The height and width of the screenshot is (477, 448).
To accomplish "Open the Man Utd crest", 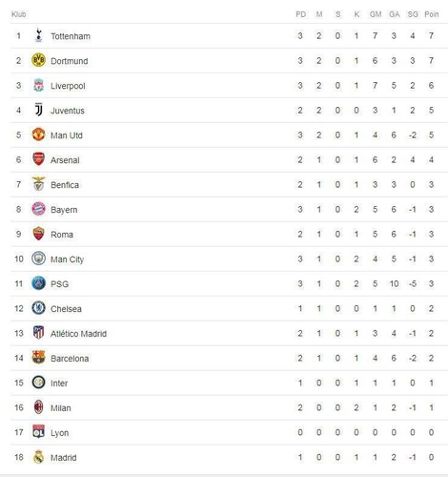I will pyautogui.click(x=38, y=135).
